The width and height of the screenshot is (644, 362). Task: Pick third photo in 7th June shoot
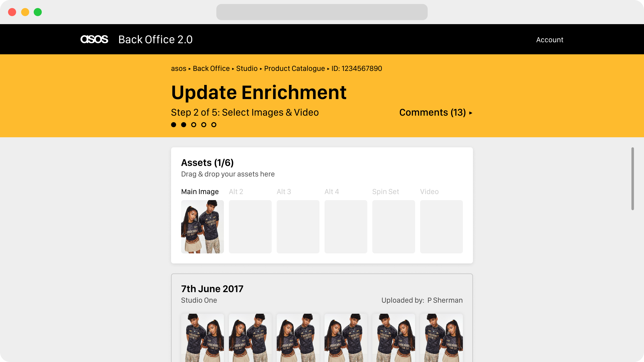298,338
